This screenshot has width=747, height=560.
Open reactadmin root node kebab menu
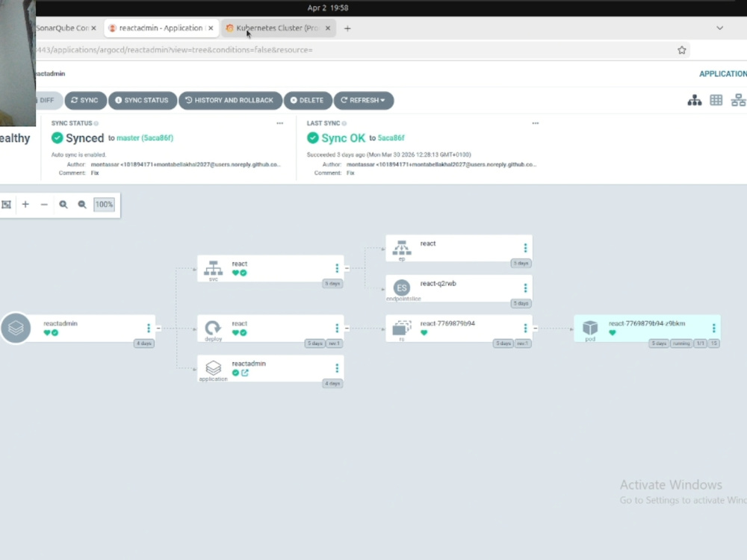(x=149, y=328)
